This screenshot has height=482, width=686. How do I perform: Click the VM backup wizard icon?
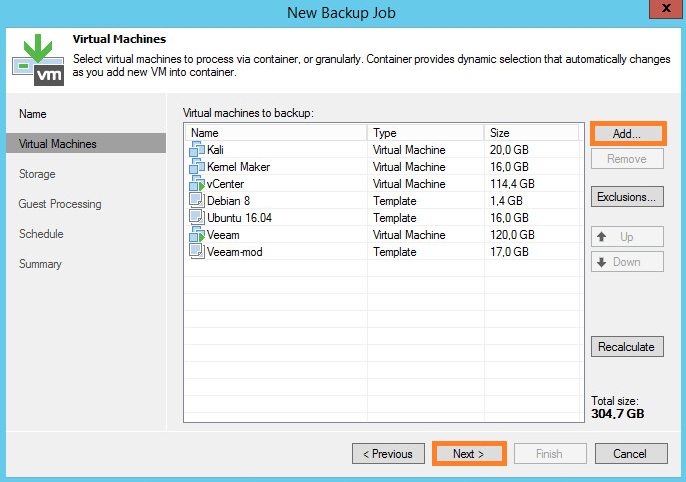pos(38,60)
